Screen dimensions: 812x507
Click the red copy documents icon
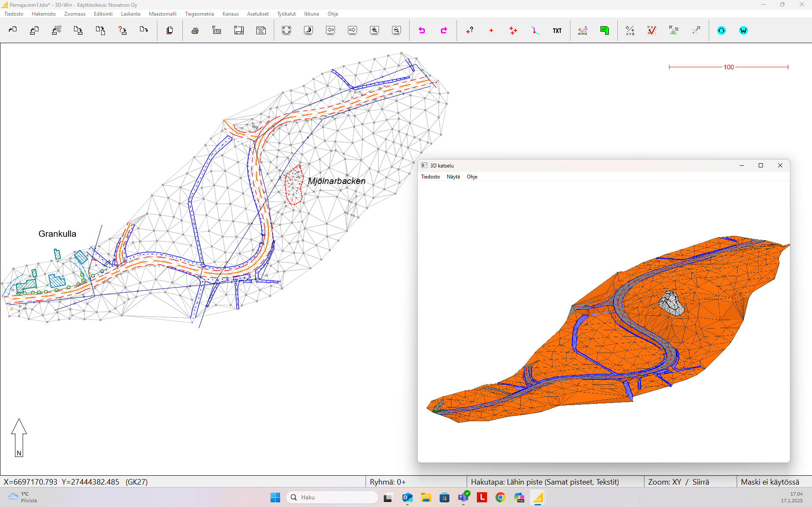pos(170,30)
